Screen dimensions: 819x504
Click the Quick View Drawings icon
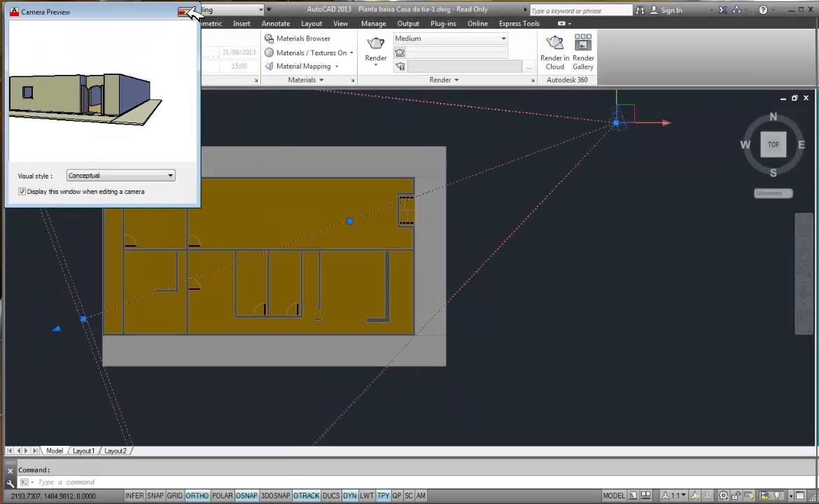click(x=646, y=496)
